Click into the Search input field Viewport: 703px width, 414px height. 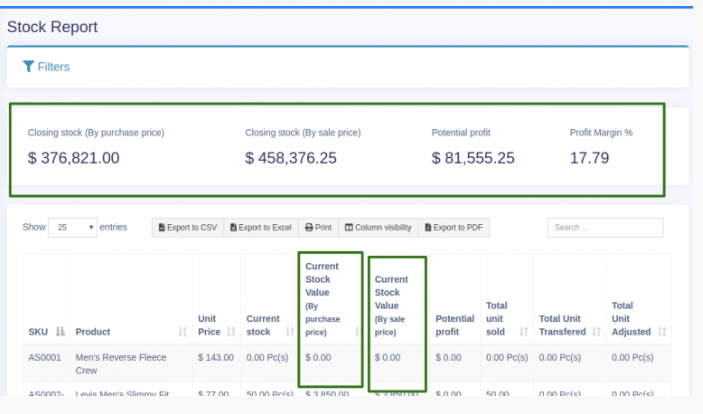pyautogui.click(x=604, y=228)
